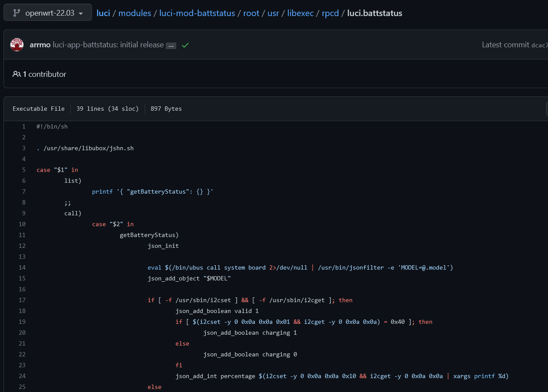This screenshot has width=548, height=392.
Task: Open the libexec breadcrumb folder
Action: [300, 13]
